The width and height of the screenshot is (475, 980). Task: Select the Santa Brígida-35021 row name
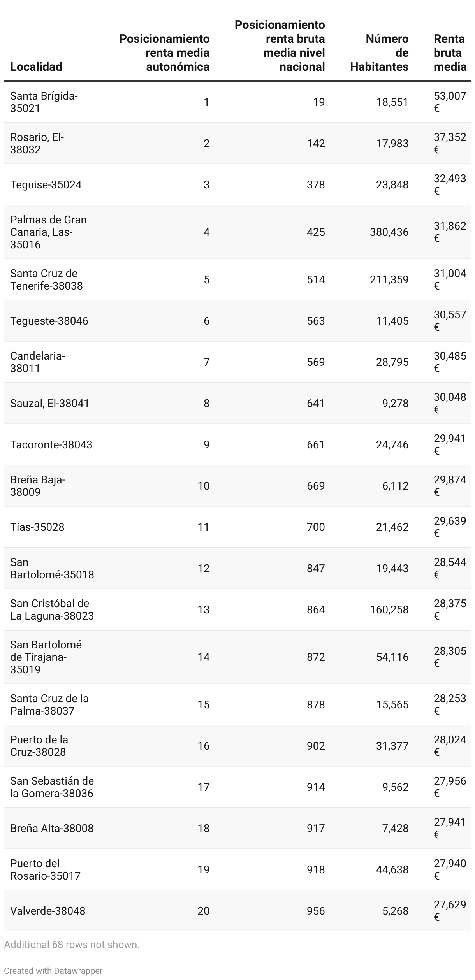(x=44, y=102)
